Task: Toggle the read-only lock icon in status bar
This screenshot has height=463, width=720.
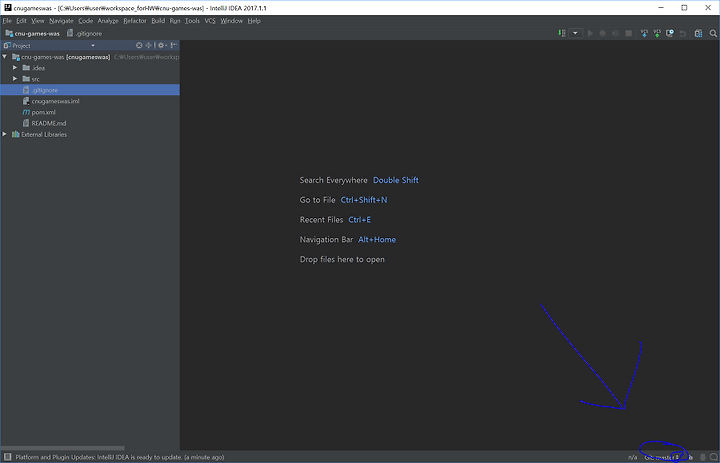Action: click(690, 457)
